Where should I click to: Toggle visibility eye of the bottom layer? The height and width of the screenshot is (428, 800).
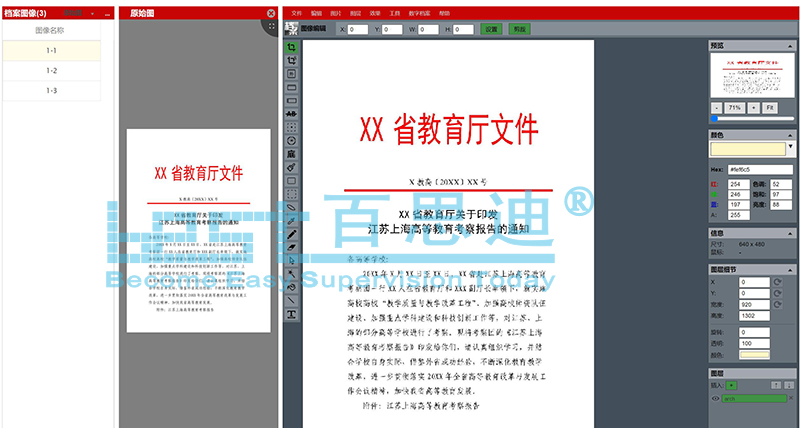click(716, 398)
